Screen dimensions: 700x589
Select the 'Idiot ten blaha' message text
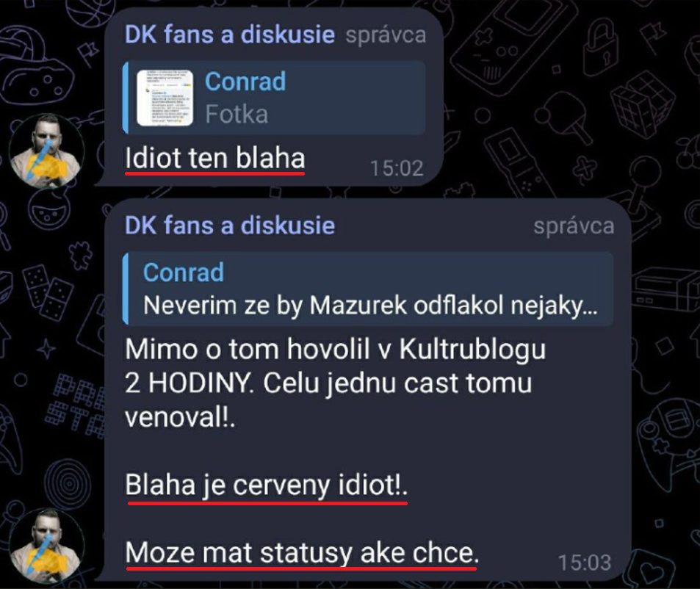(214, 158)
